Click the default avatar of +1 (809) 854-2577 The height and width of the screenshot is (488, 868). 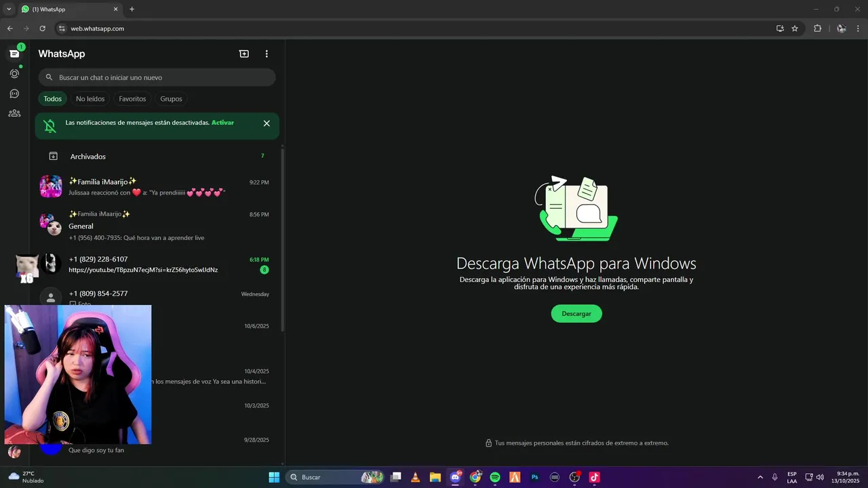(51, 298)
